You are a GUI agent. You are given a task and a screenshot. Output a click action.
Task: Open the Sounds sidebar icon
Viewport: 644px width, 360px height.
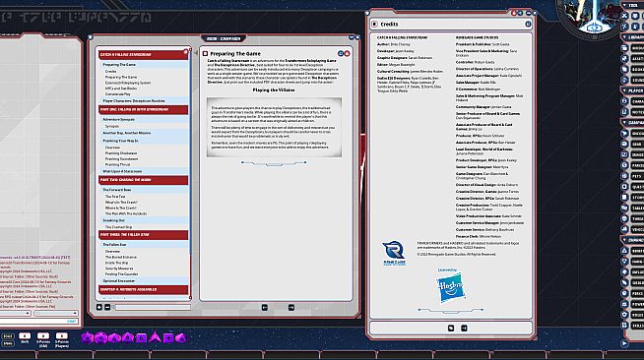pos(624,80)
